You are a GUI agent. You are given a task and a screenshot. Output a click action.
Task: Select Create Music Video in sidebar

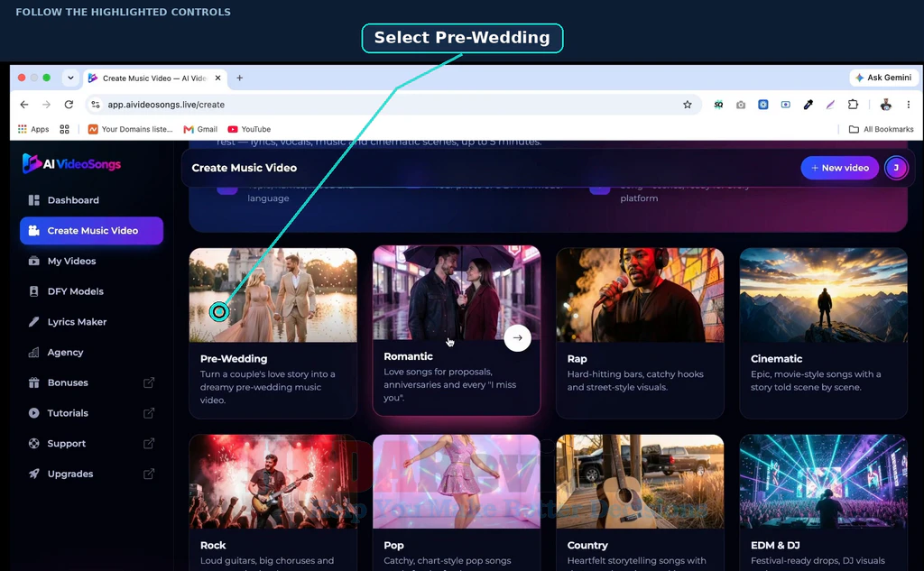coord(91,230)
